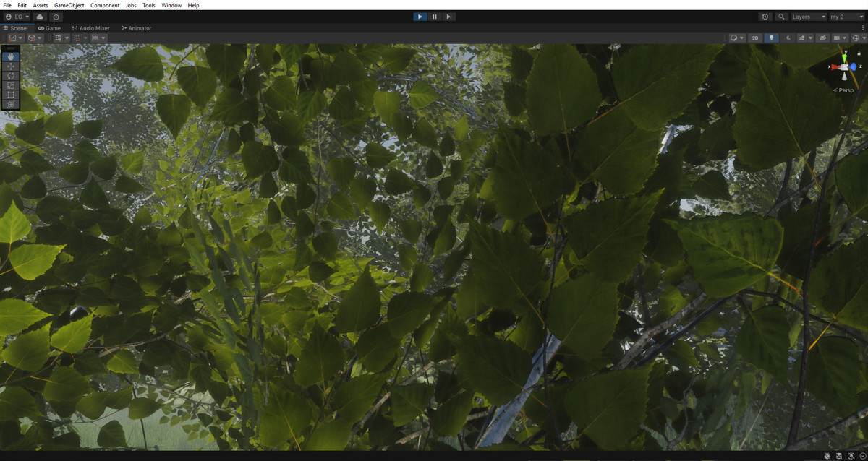The image size is (868, 461).
Task: Click the debug mode bug icon in status bar
Action: click(827, 456)
